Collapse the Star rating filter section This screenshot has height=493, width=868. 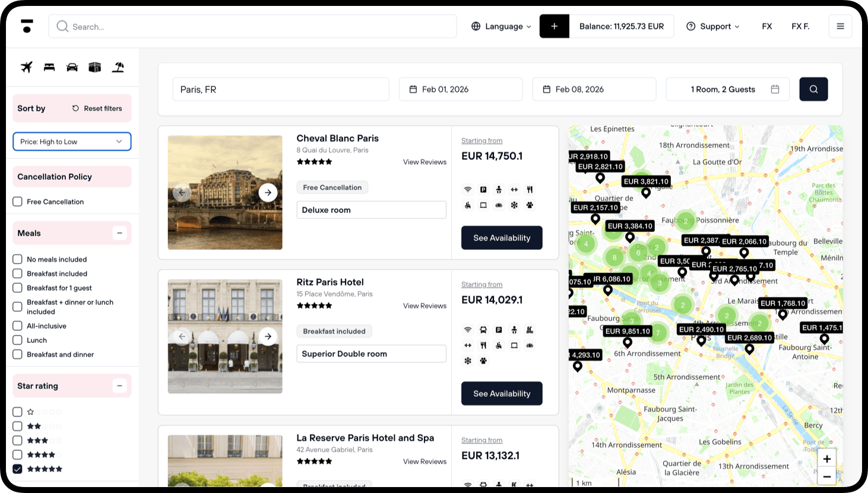[120, 386]
